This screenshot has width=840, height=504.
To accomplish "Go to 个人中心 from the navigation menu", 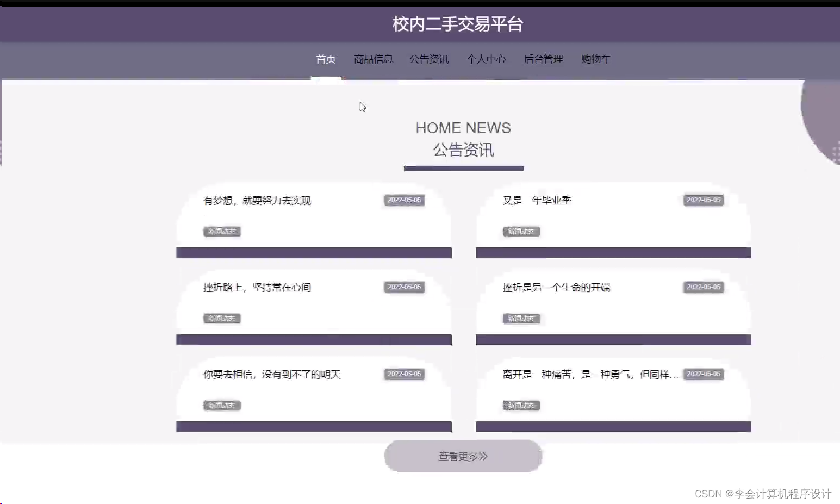I will pyautogui.click(x=487, y=59).
